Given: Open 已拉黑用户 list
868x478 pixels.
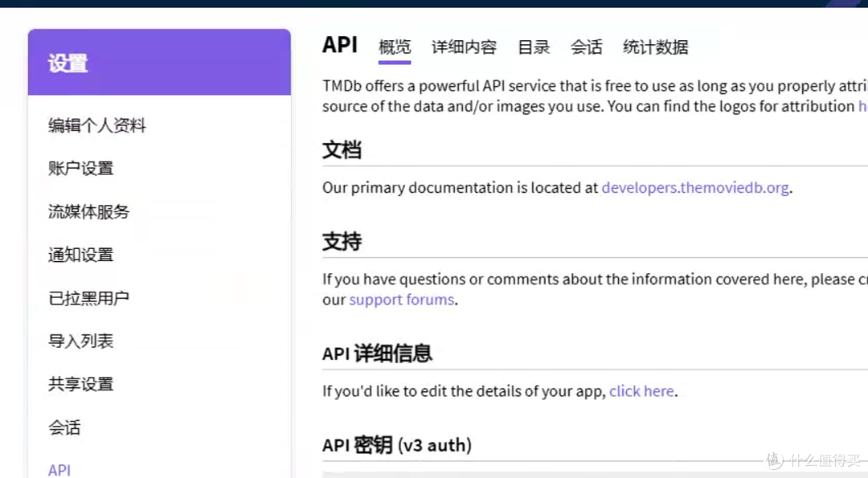Looking at the screenshot, I should [x=88, y=298].
